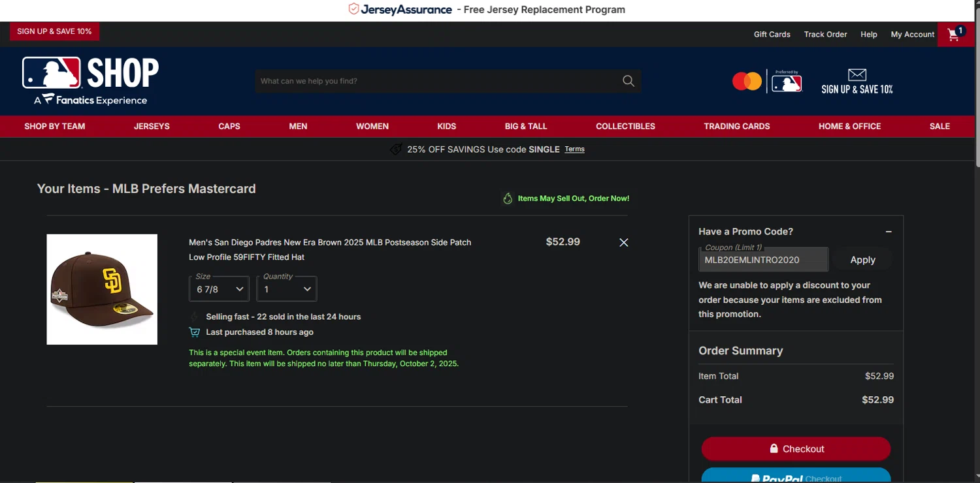Open the promo Terms link

574,149
